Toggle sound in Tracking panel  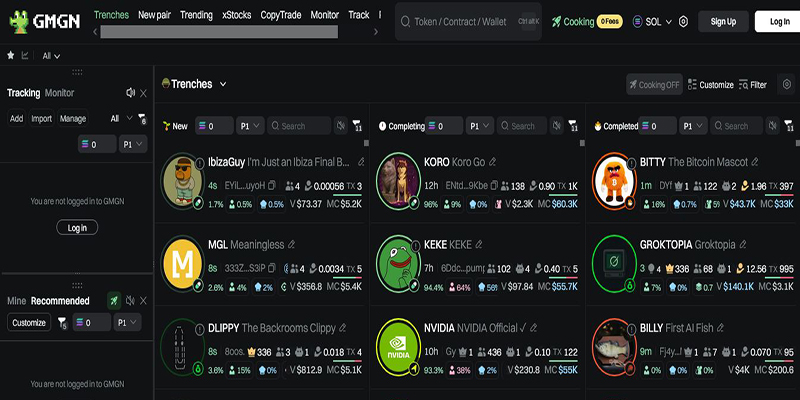131,93
